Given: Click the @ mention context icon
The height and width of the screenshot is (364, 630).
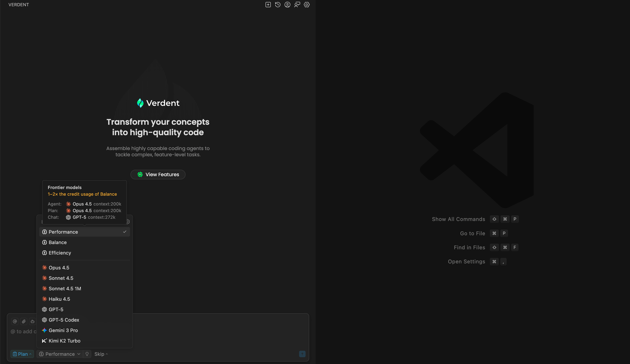Looking at the screenshot, I should click(x=15, y=321).
